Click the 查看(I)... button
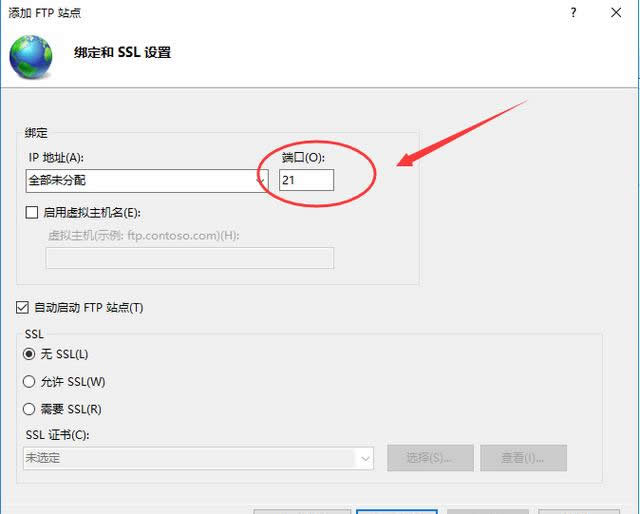Viewport: 640px width, 514px height. point(524,458)
